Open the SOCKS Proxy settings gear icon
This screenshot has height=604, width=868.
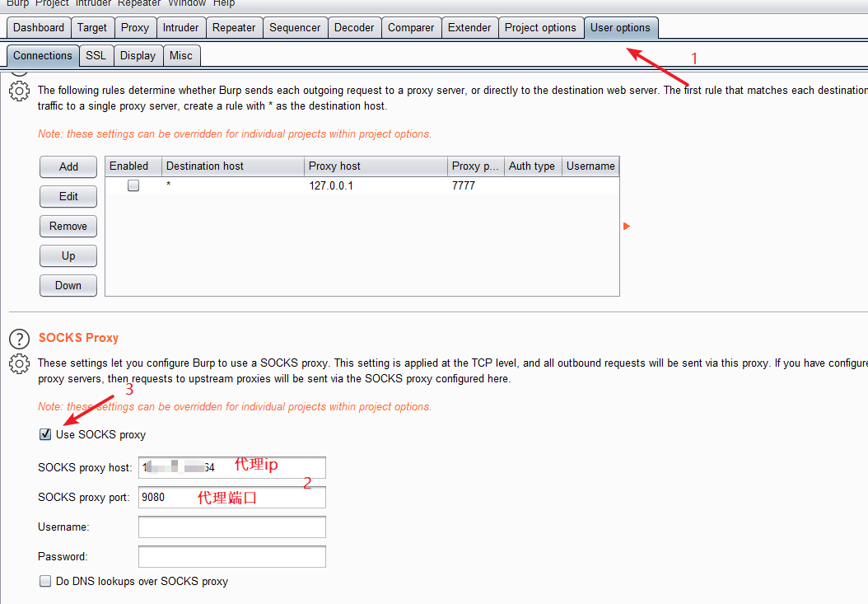point(20,364)
